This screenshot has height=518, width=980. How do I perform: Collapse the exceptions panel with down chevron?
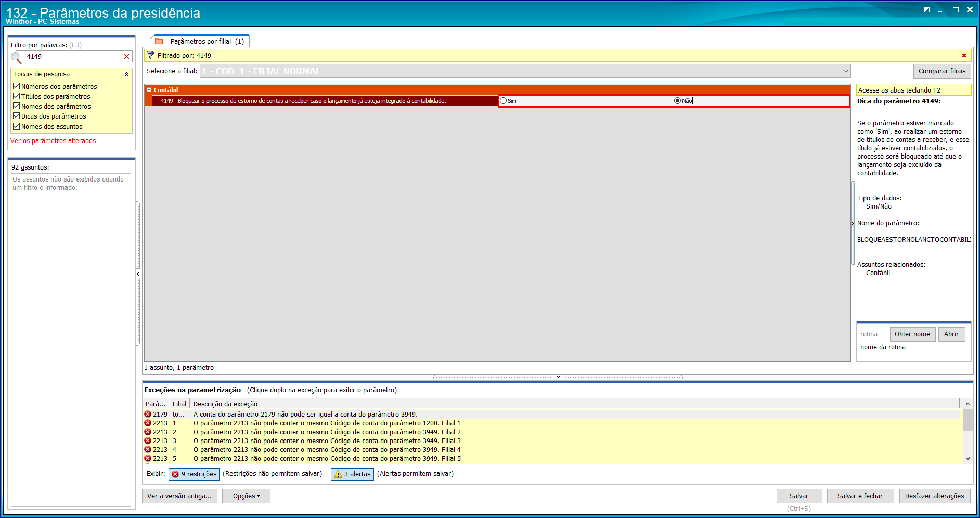[558, 377]
